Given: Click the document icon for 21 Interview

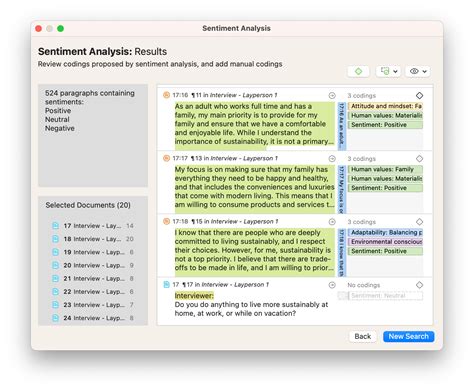Looking at the screenshot, I should tap(56, 278).
